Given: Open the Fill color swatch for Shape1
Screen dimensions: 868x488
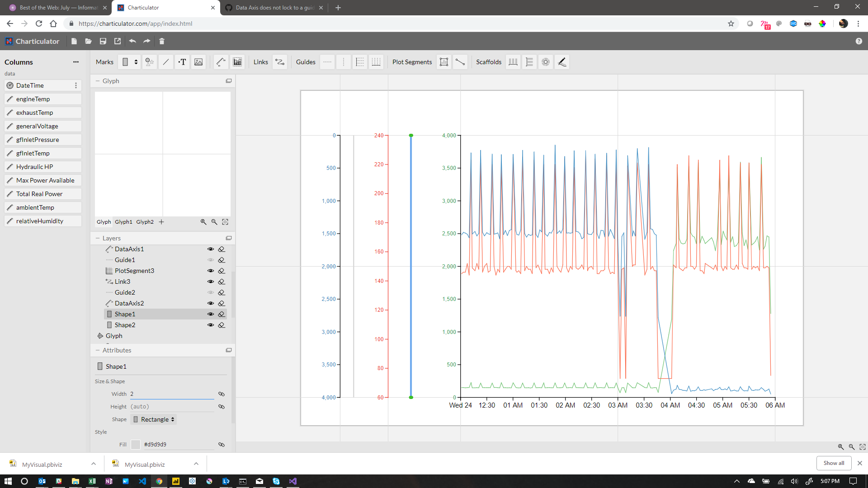Looking at the screenshot, I should coord(136,445).
